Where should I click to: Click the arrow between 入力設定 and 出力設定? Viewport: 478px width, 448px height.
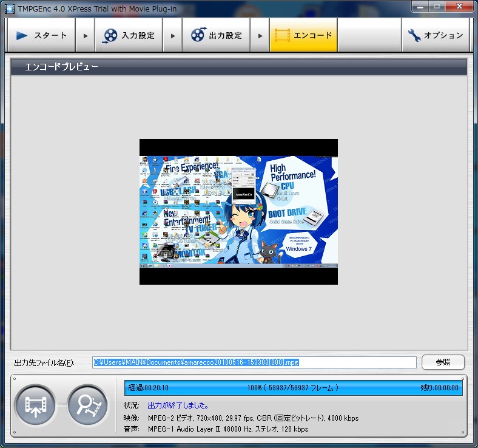(172, 36)
